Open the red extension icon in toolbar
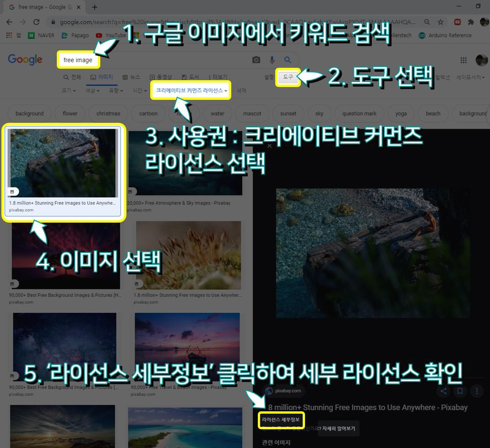This screenshot has height=448, width=490. pyautogui.click(x=457, y=22)
